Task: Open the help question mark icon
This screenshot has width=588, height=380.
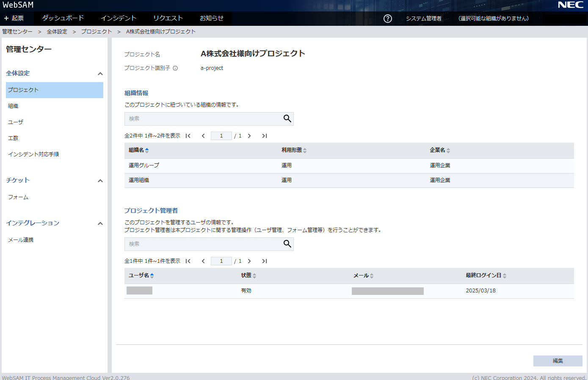Action: point(387,19)
